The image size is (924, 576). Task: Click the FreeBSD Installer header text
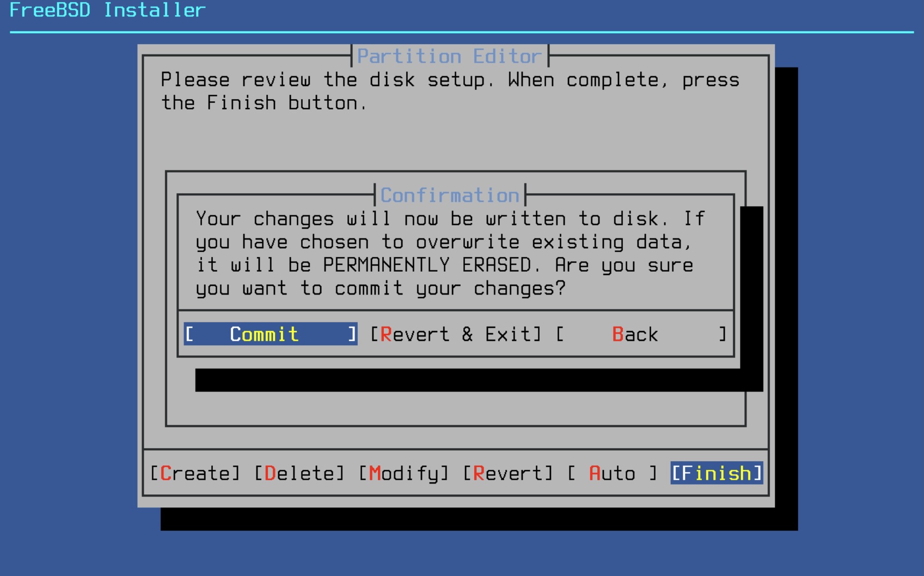(x=107, y=10)
